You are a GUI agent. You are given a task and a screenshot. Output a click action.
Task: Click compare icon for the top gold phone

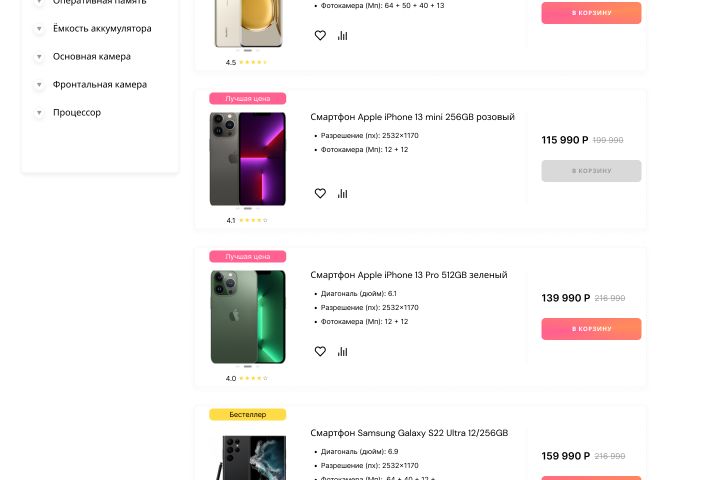click(342, 35)
